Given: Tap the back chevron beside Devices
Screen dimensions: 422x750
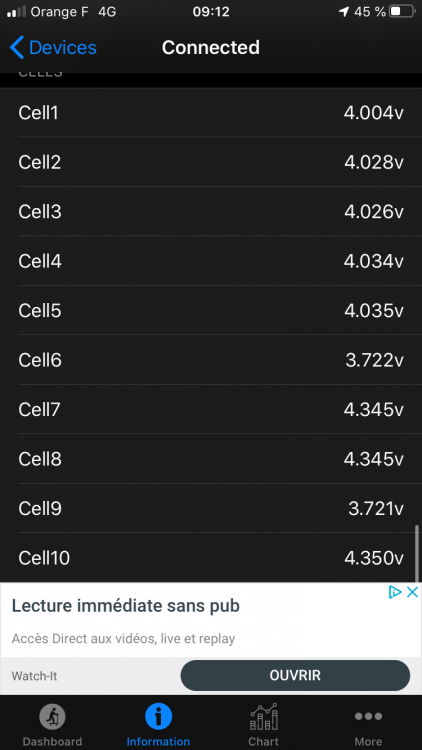Looking at the screenshot, I should click(17, 48).
